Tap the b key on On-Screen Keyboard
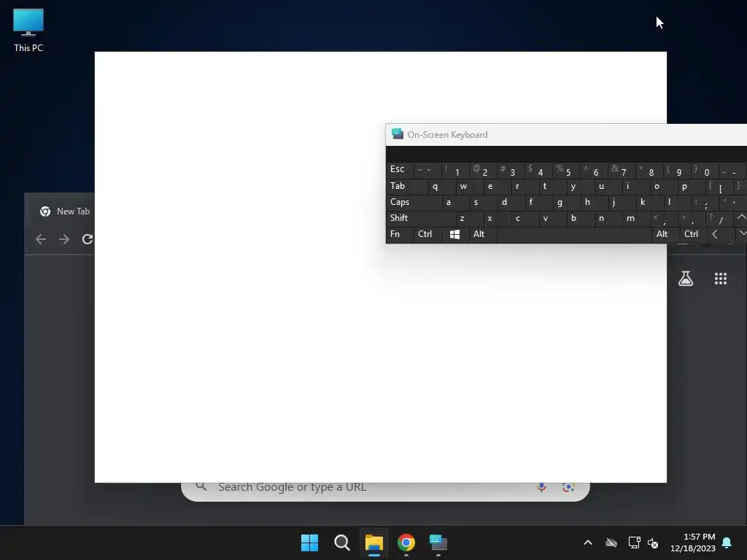The height and width of the screenshot is (560, 747). (580, 218)
